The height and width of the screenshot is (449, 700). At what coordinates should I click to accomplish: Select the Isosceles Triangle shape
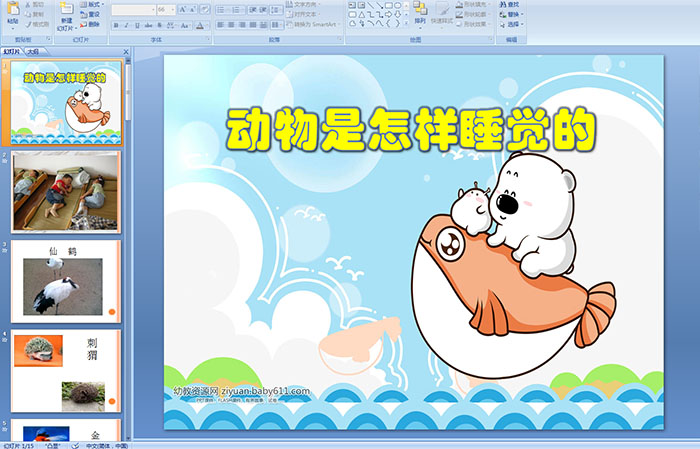tap(362, 14)
